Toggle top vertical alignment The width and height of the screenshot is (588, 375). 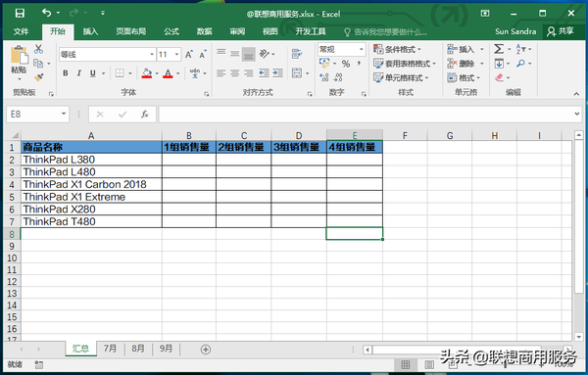tap(221, 52)
